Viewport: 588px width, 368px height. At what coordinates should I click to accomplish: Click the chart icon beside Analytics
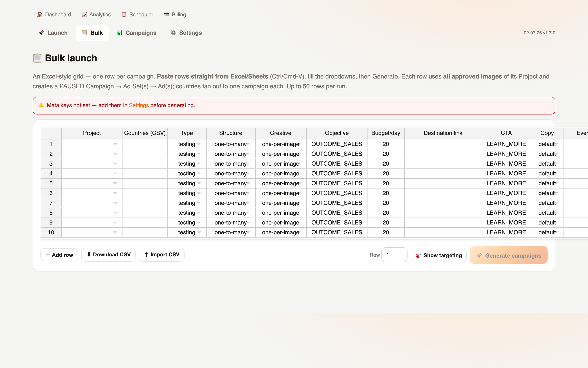(x=84, y=14)
